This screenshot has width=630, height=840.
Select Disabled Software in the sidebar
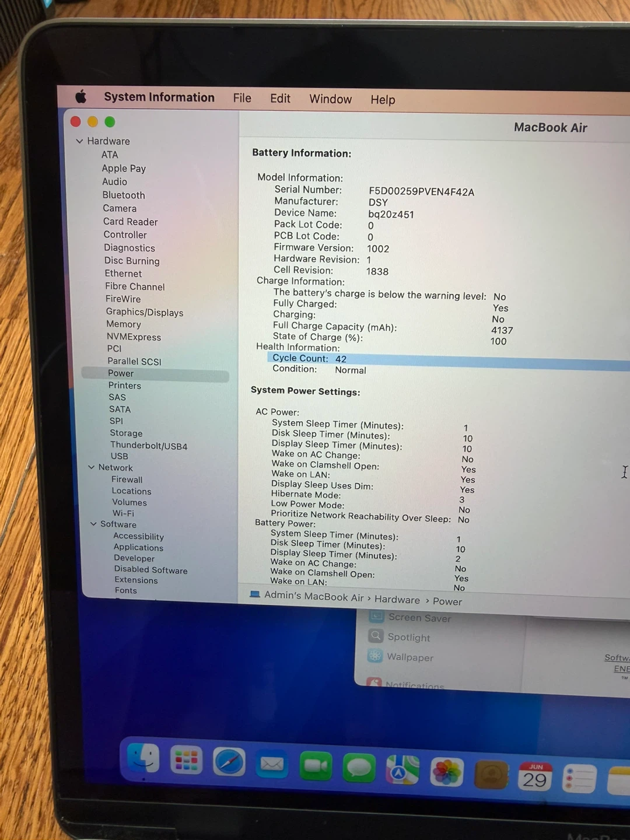[150, 569]
